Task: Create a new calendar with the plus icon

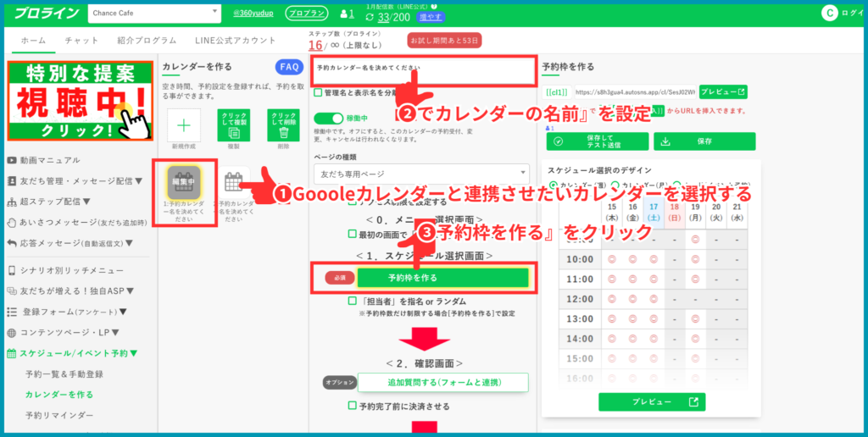Action: pyautogui.click(x=184, y=125)
